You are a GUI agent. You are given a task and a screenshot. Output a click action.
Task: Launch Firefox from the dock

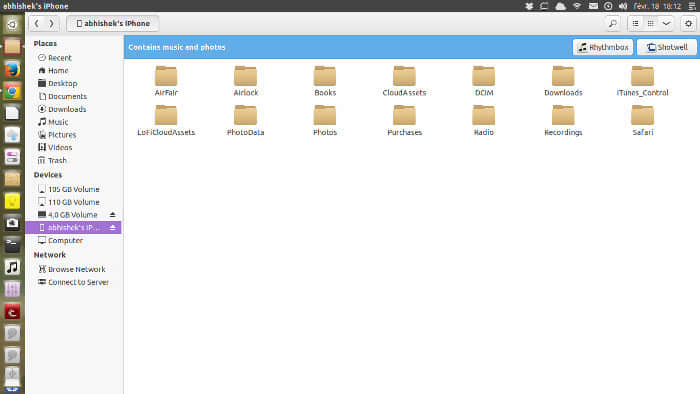click(12, 69)
